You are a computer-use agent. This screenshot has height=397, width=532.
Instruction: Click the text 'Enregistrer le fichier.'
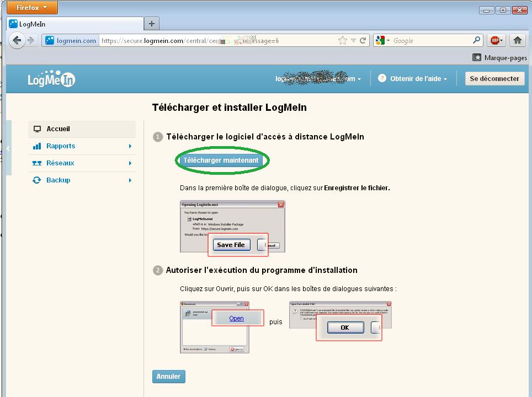[x=357, y=188]
